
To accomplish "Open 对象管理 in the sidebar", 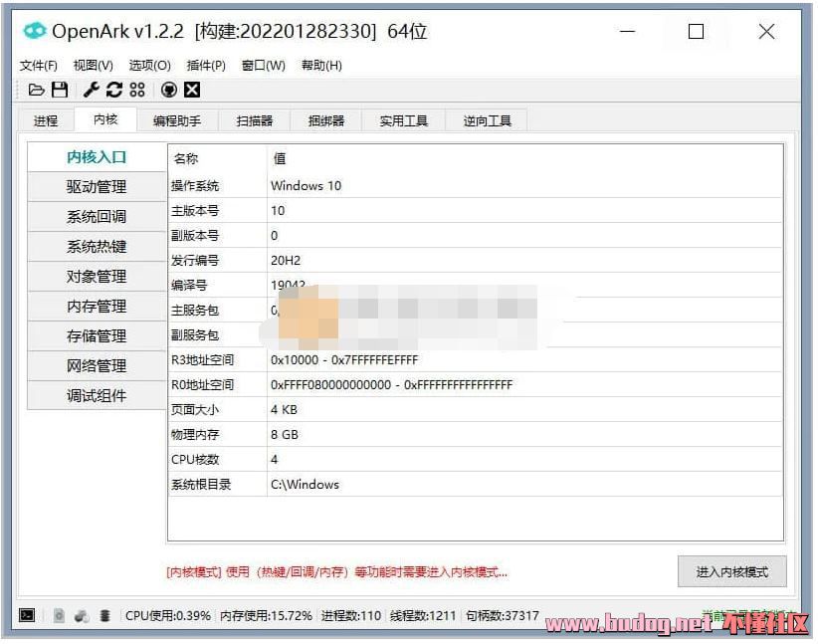I will pyautogui.click(x=97, y=276).
